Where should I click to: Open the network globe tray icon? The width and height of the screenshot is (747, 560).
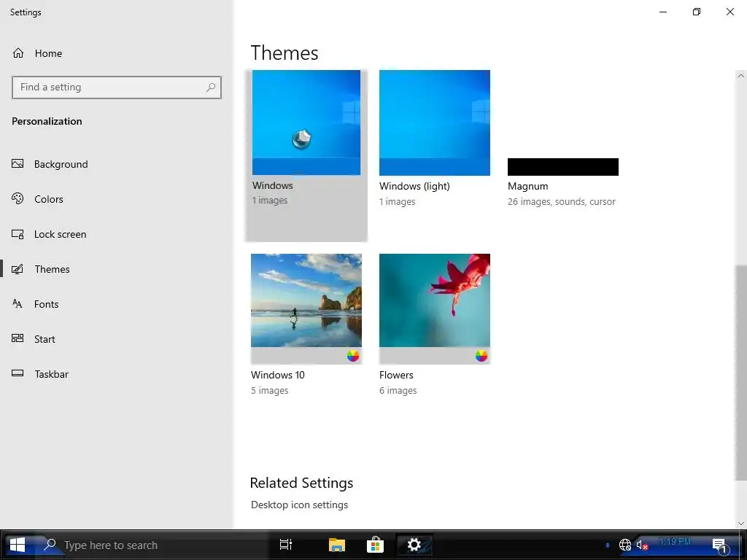tap(625, 545)
